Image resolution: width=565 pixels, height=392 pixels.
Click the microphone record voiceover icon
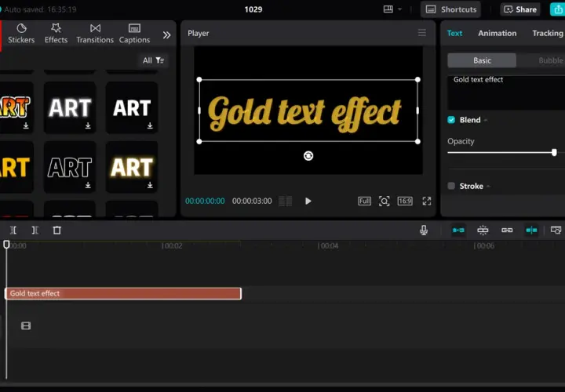pos(424,230)
